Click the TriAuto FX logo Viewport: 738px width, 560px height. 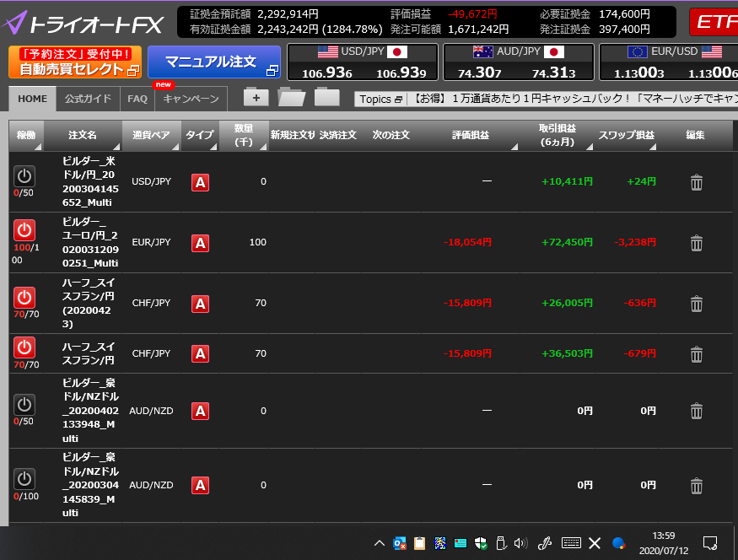(x=84, y=22)
